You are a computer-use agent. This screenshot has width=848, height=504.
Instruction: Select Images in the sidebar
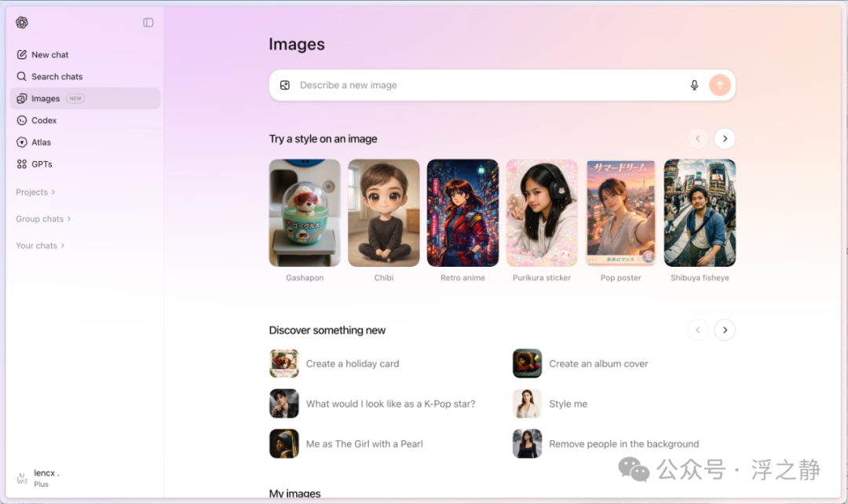pyautogui.click(x=85, y=98)
